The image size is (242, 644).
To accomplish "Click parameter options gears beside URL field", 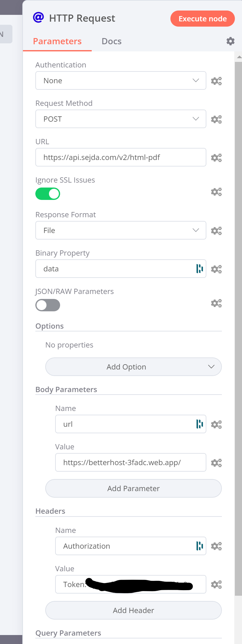I will [216, 158].
